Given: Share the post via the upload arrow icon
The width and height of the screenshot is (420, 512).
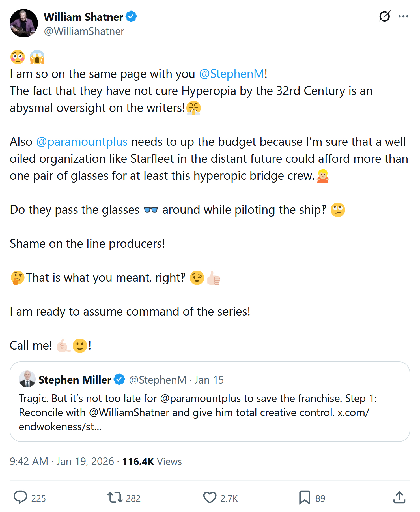Looking at the screenshot, I should coord(399,497).
